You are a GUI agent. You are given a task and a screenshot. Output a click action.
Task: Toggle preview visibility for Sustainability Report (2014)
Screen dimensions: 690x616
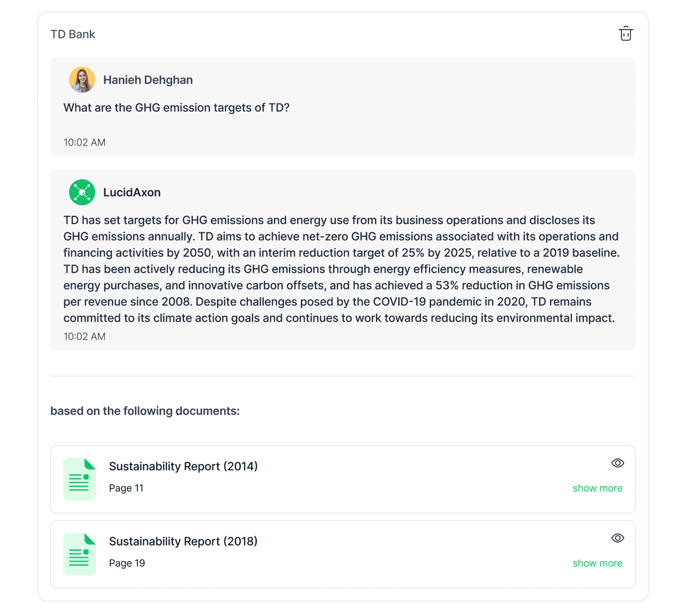coord(618,463)
